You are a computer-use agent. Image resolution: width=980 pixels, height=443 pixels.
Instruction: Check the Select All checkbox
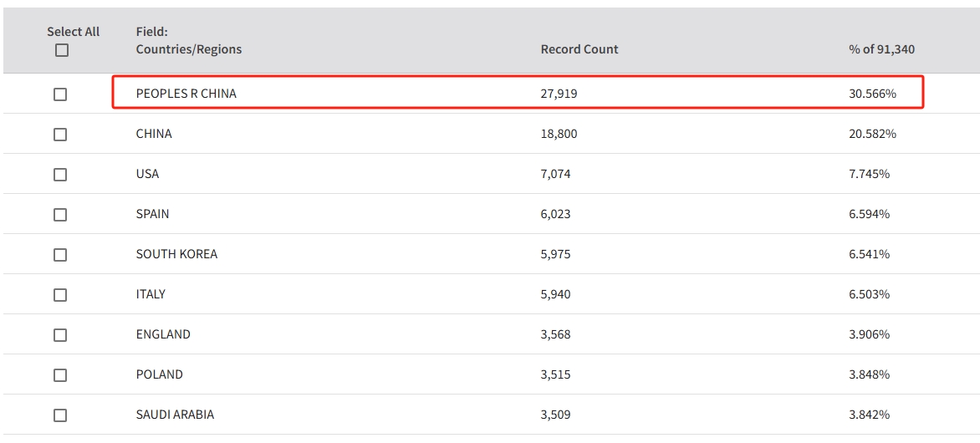(x=61, y=51)
